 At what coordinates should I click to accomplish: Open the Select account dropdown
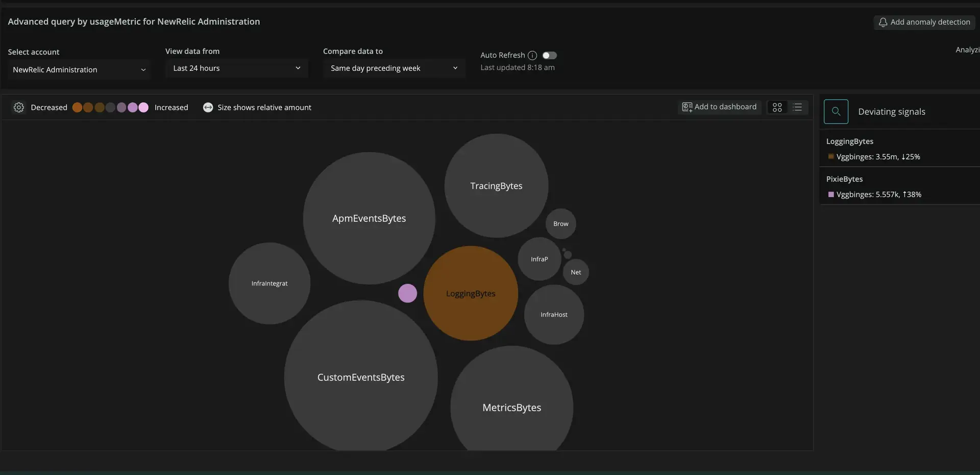79,69
